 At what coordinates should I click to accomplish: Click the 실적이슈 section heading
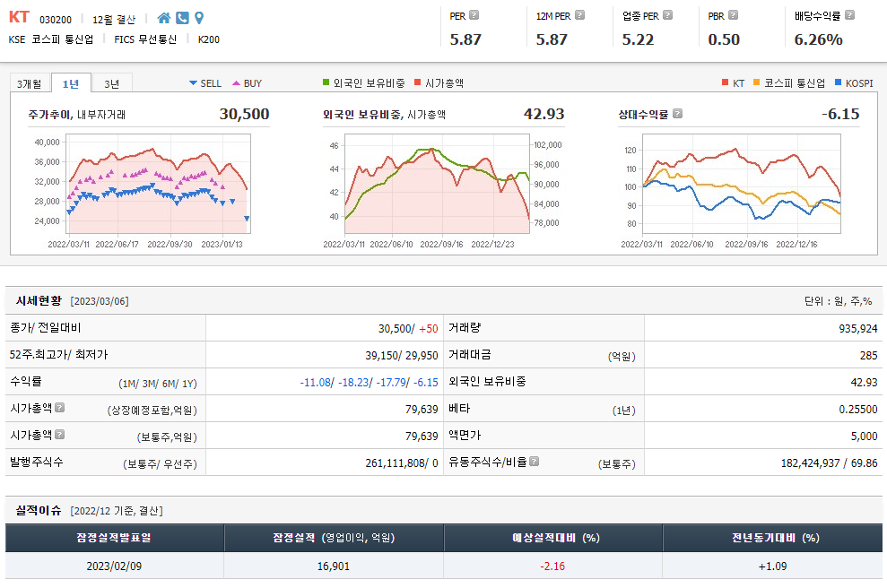tap(39, 511)
